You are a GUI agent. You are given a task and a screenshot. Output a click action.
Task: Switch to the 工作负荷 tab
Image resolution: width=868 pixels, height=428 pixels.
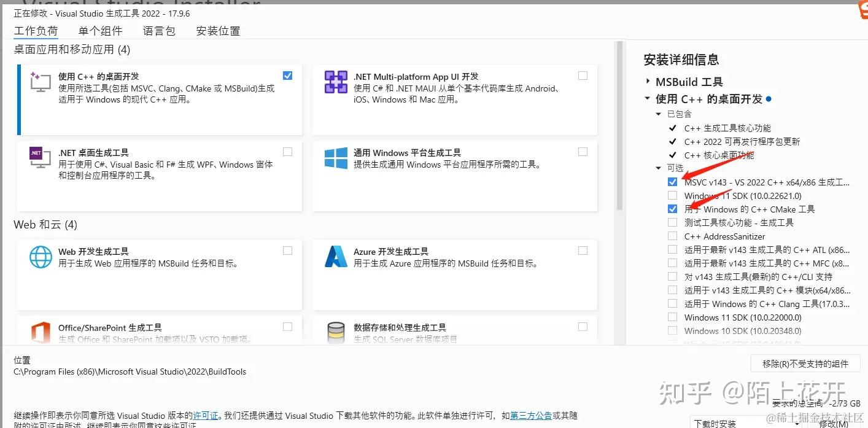coord(36,31)
